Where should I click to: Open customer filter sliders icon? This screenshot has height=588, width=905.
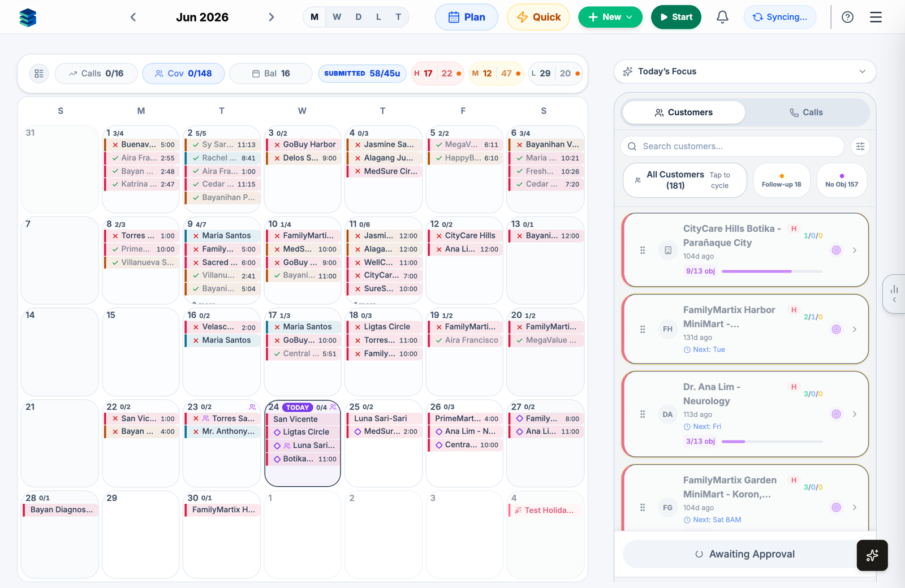[860, 146]
